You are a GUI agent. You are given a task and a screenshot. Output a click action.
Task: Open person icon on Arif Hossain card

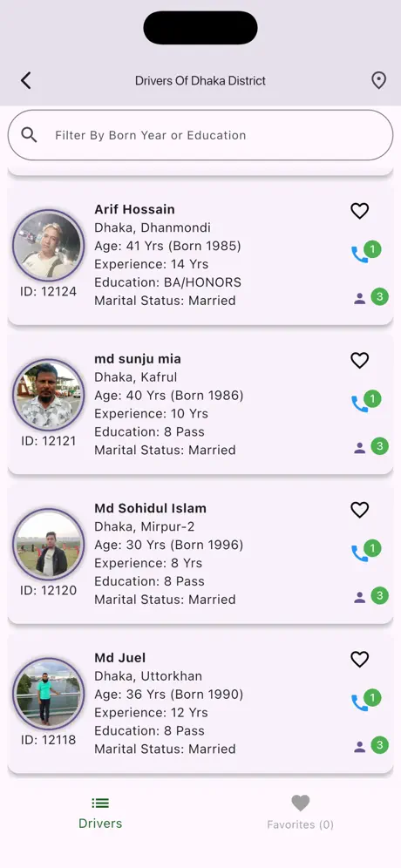[x=359, y=299]
